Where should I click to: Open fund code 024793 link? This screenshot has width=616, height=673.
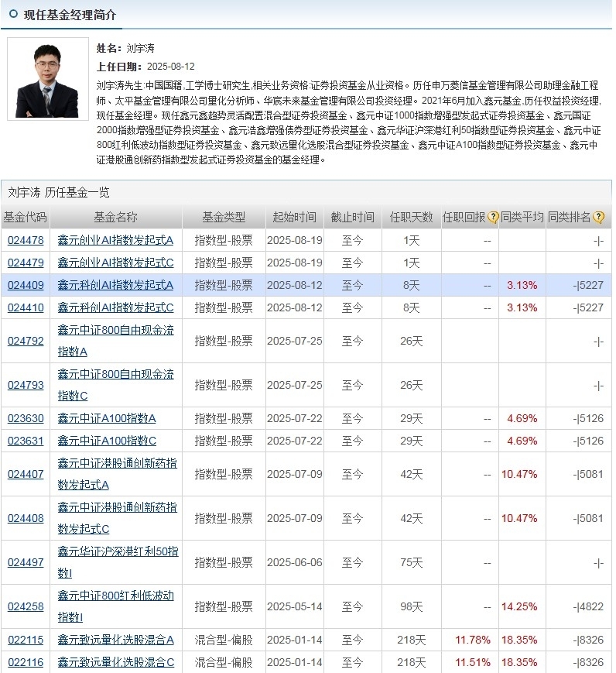tap(26, 385)
